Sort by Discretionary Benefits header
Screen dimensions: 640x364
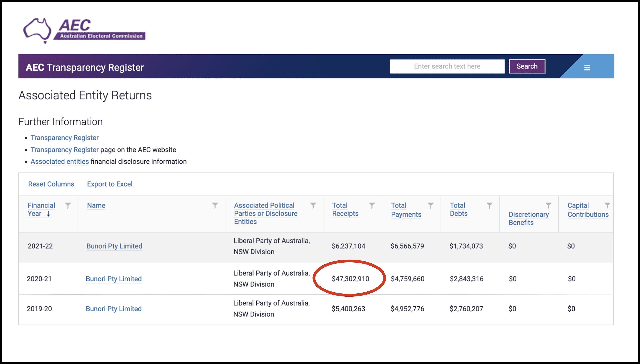click(x=528, y=218)
